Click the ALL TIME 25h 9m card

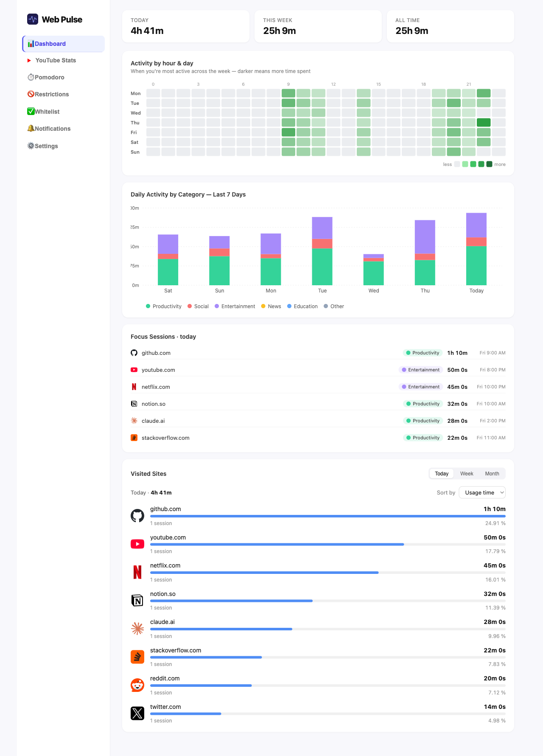point(451,26)
